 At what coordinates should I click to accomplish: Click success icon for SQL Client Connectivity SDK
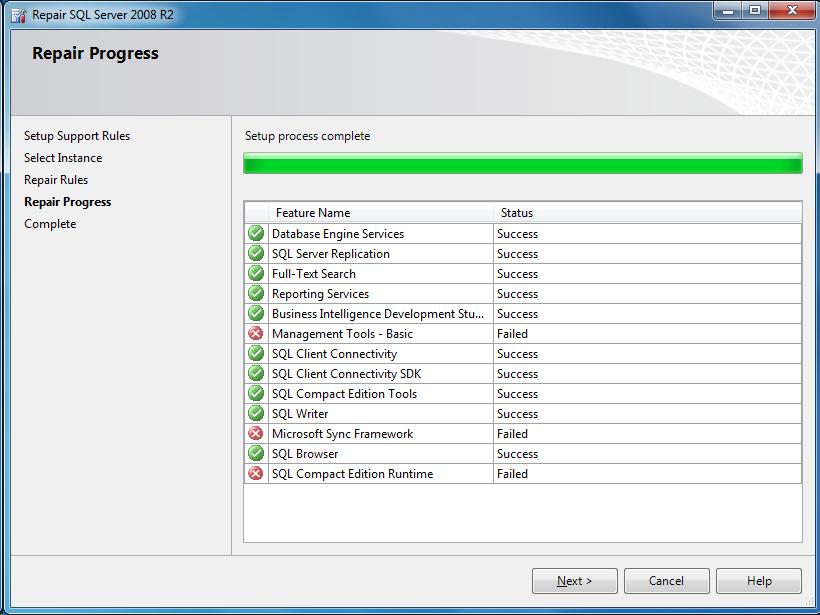tap(256, 373)
